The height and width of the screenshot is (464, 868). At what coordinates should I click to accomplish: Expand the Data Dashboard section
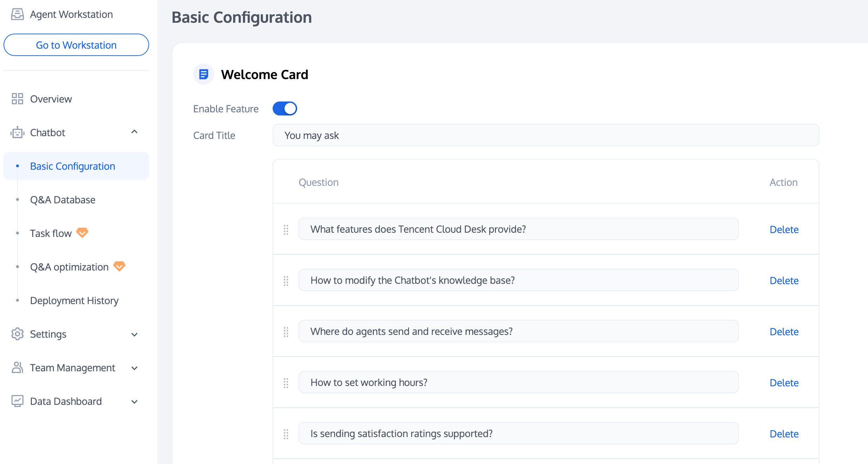pos(134,402)
